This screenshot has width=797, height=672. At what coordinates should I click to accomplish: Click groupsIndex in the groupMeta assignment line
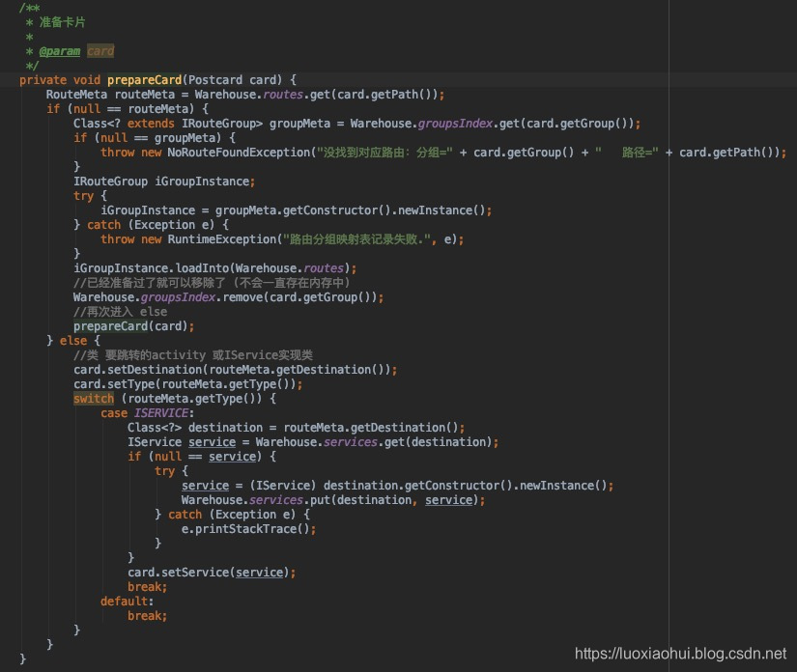click(455, 124)
